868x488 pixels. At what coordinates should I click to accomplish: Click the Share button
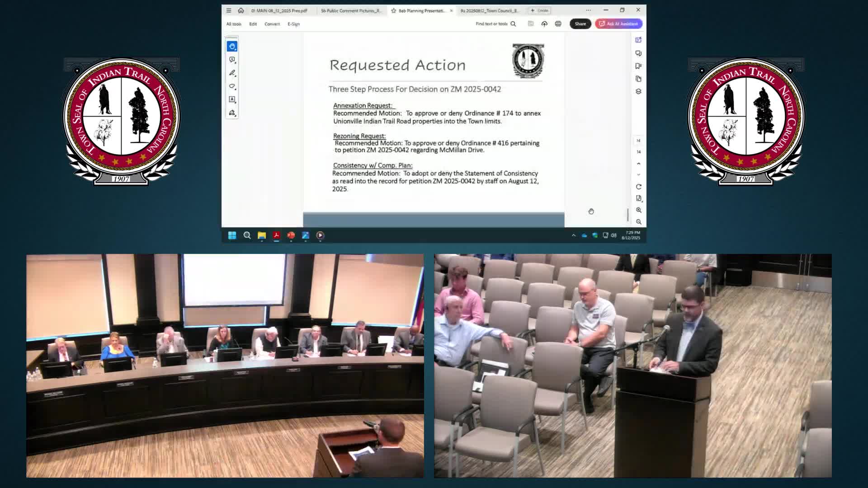pos(580,24)
